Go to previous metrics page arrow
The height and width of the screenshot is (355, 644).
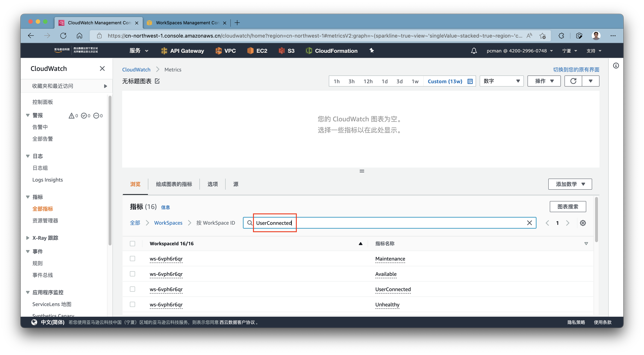pos(547,223)
